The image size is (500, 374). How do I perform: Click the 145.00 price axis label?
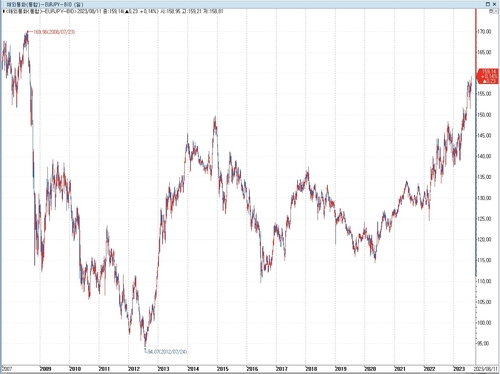point(484,136)
